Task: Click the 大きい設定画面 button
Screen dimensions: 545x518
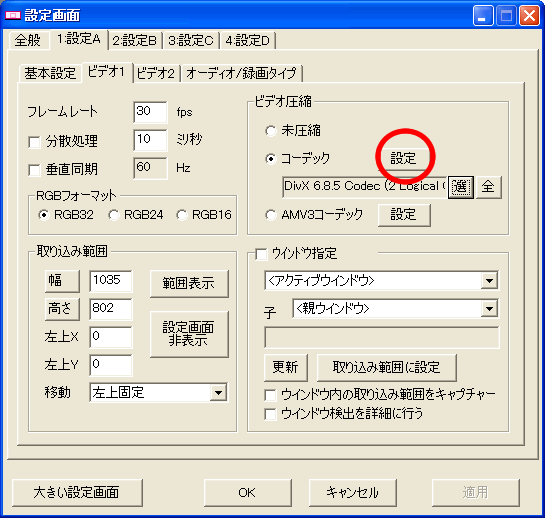Action: 77,493
